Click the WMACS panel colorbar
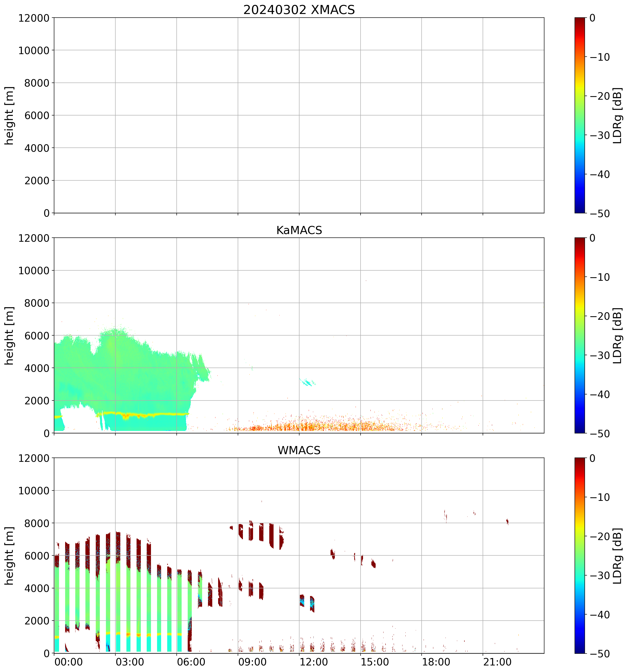This screenshot has width=628, height=672. [x=580, y=555]
